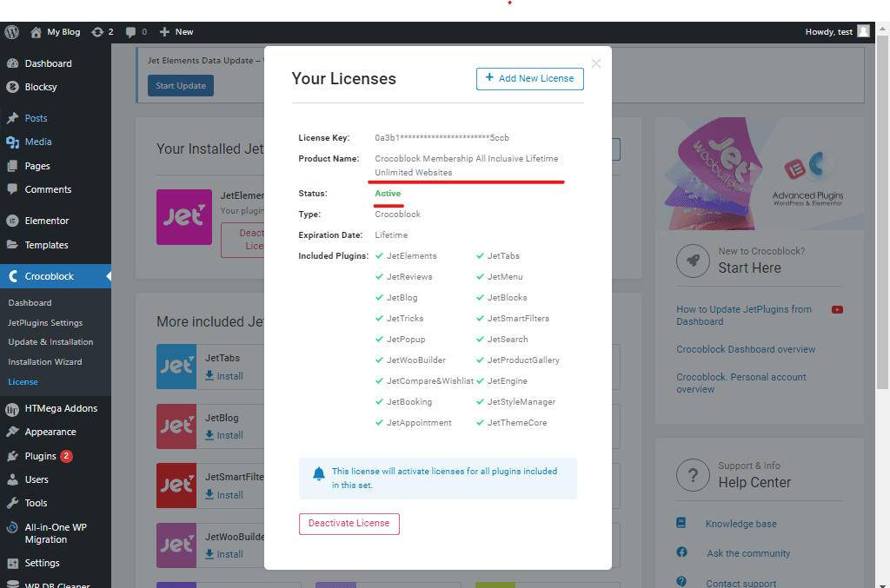Click All-in-One WP Migration icon

(x=12, y=527)
